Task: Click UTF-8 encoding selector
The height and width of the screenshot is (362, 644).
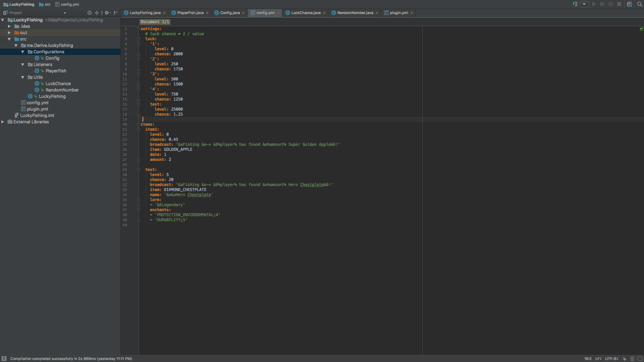Action: point(611,359)
